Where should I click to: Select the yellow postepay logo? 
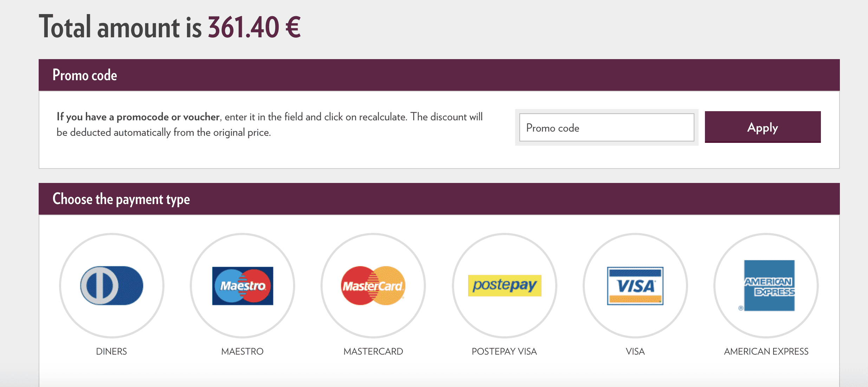pos(504,285)
